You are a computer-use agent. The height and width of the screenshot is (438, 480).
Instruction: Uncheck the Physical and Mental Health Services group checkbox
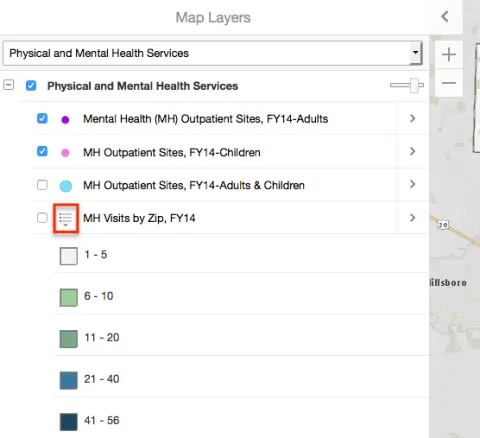31,86
